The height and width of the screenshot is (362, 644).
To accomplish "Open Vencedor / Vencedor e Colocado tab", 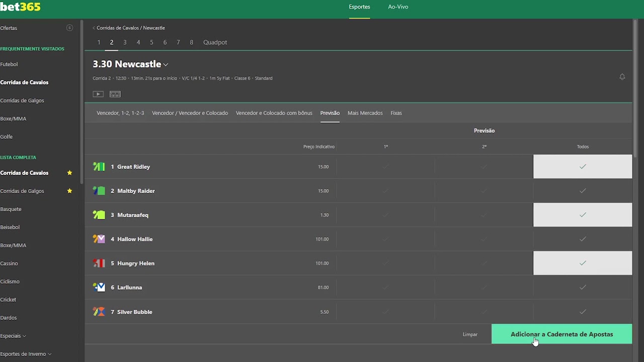I will 190,113.
